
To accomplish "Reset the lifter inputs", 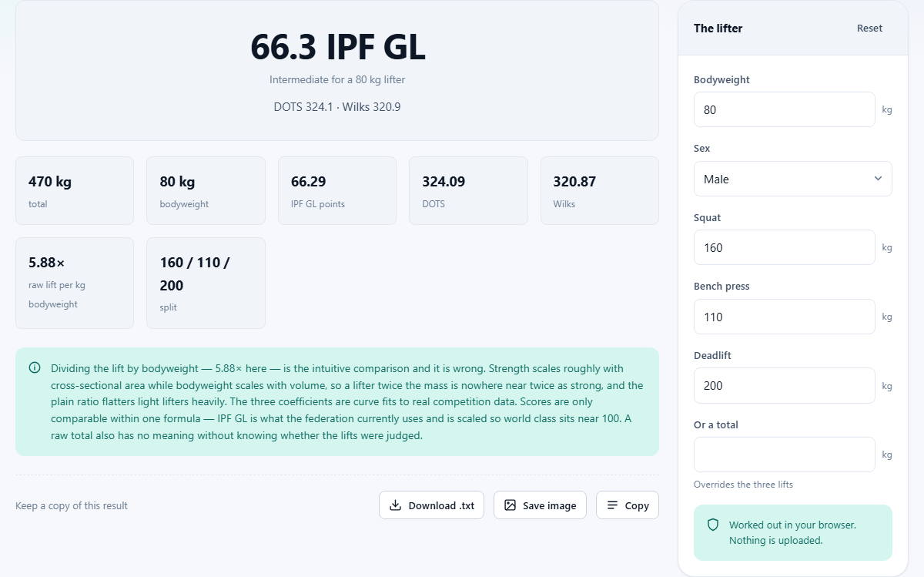I will tap(869, 29).
